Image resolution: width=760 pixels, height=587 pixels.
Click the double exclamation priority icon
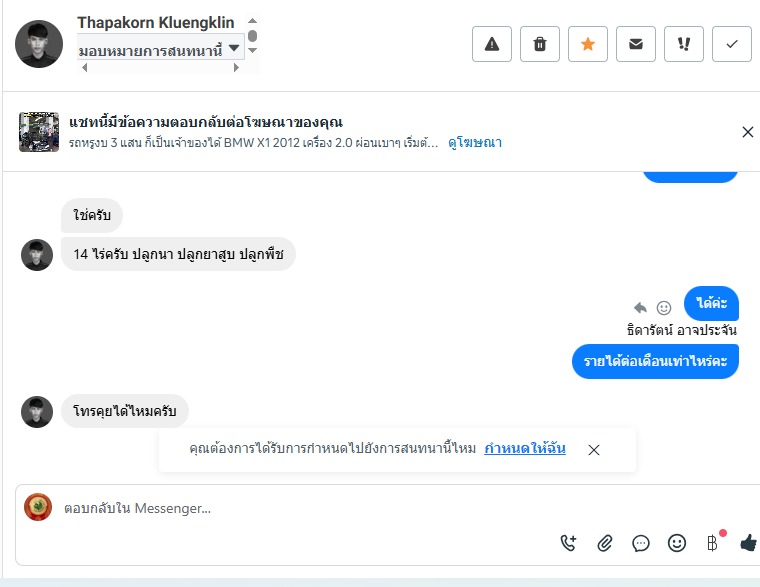(684, 44)
